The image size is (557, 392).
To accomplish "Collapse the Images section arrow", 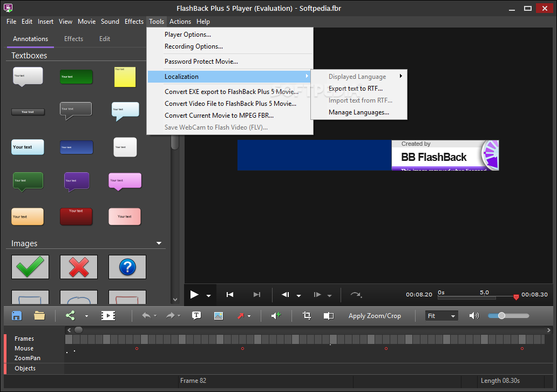I will 159,244.
